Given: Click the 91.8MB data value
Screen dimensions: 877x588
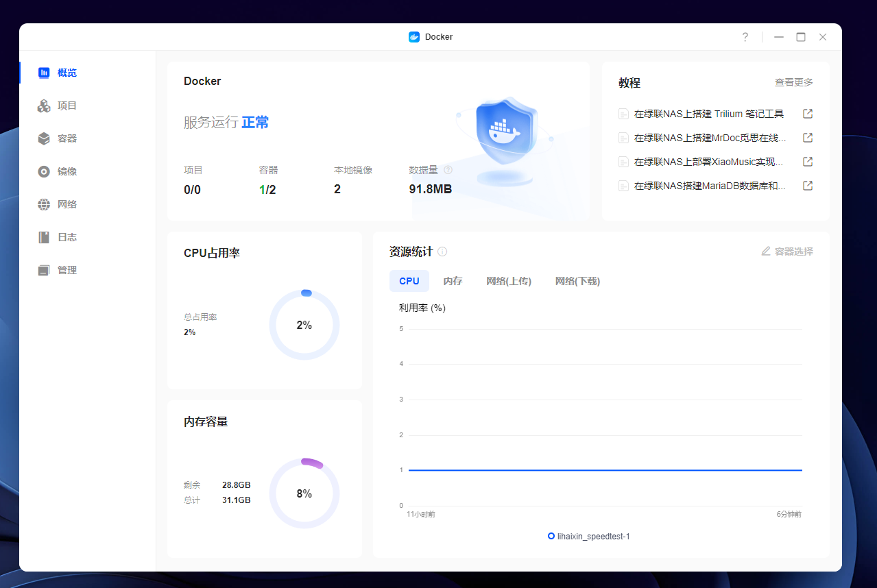Looking at the screenshot, I should (x=431, y=190).
